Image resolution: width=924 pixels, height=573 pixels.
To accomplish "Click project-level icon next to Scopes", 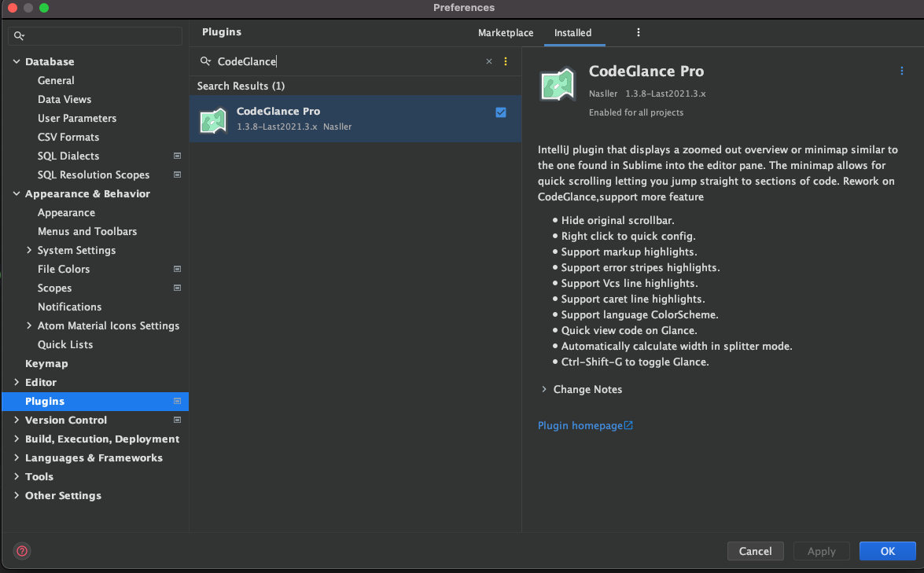I will tap(177, 288).
